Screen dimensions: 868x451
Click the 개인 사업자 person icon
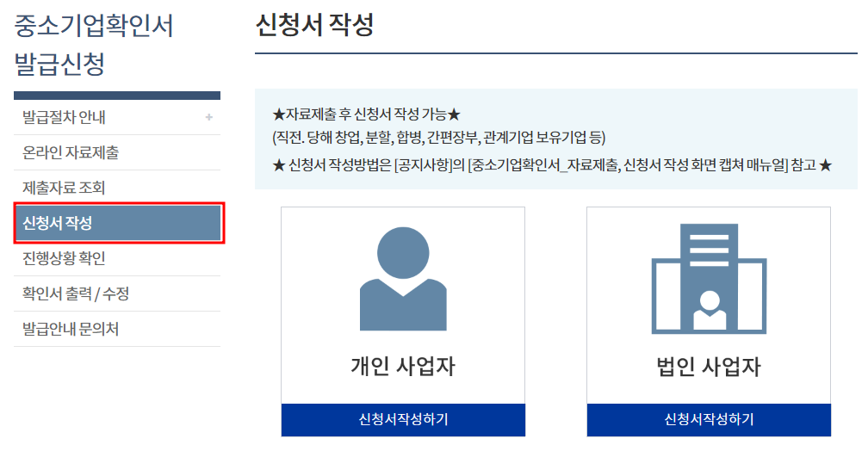[x=403, y=279]
